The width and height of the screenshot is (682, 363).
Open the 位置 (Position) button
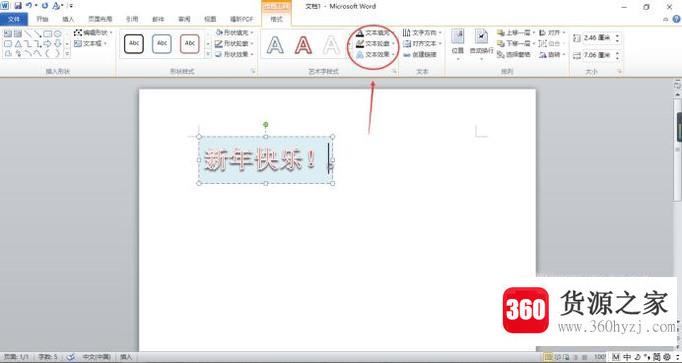point(458,43)
